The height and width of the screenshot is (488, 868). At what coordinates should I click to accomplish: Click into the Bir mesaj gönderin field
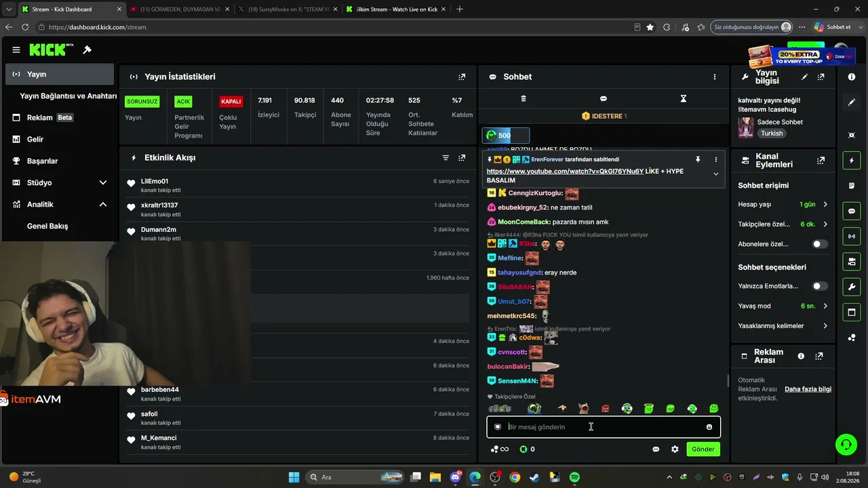tap(603, 427)
